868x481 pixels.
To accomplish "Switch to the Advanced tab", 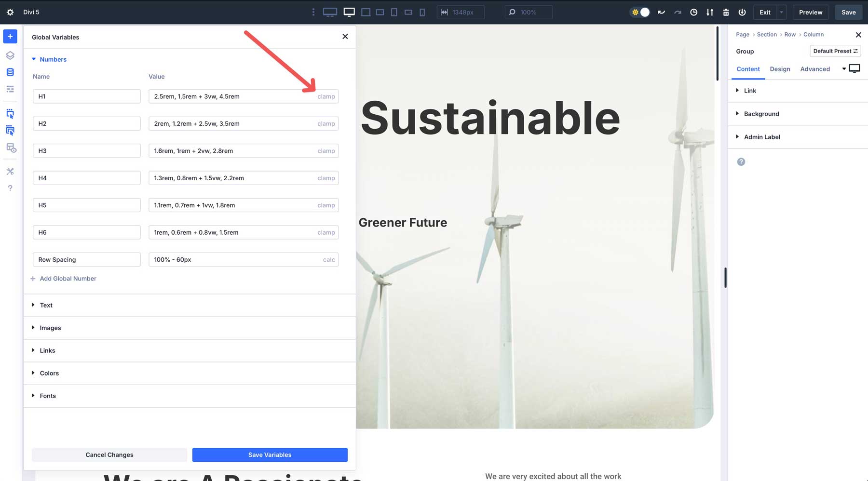I will point(815,69).
